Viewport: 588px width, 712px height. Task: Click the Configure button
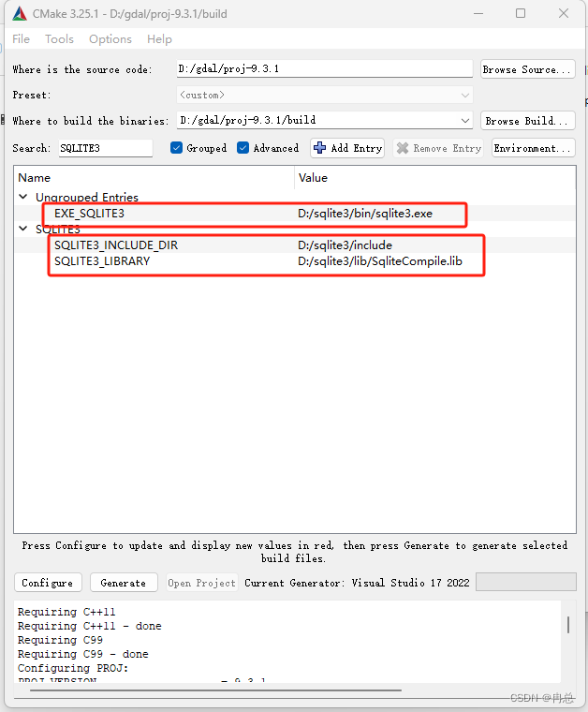coord(48,583)
